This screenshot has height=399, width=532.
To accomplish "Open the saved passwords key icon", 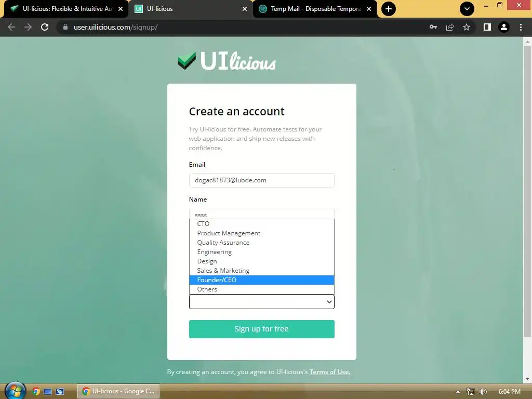I will click(x=433, y=27).
